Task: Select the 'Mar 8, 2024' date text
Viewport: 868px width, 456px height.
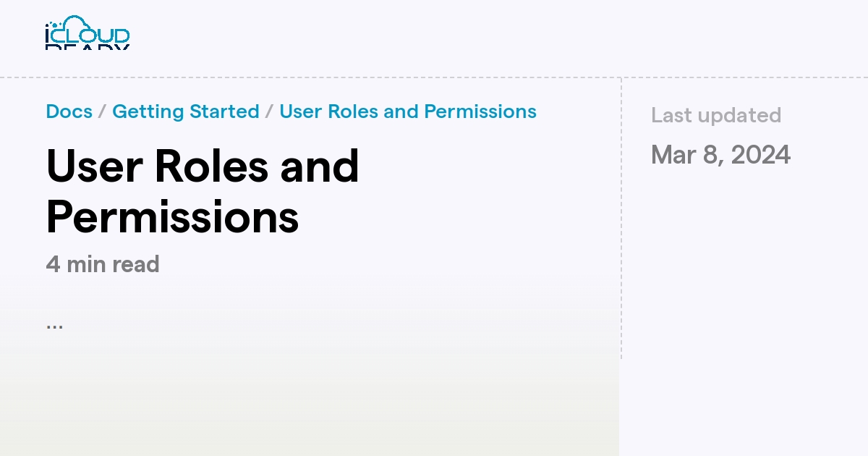Action: pyautogui.click(x=720, y=154)
